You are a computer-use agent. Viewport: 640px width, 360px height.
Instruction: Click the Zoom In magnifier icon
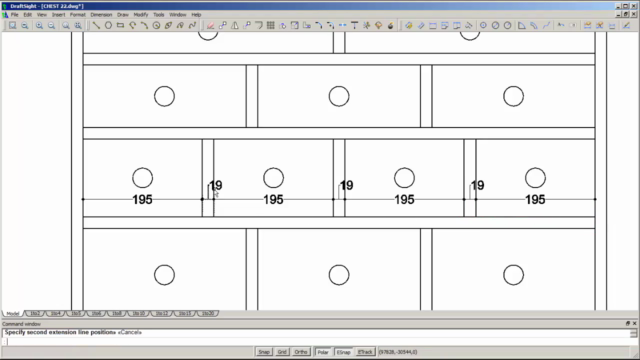[39, 25]
